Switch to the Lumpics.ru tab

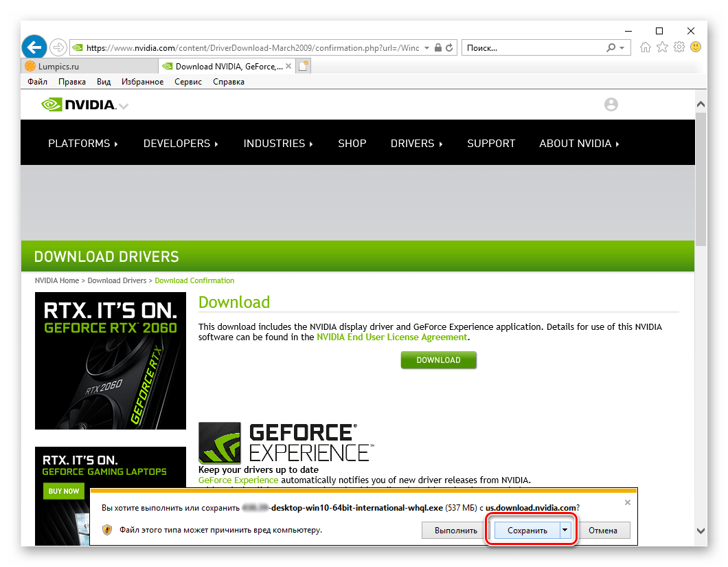click(89, 67)
